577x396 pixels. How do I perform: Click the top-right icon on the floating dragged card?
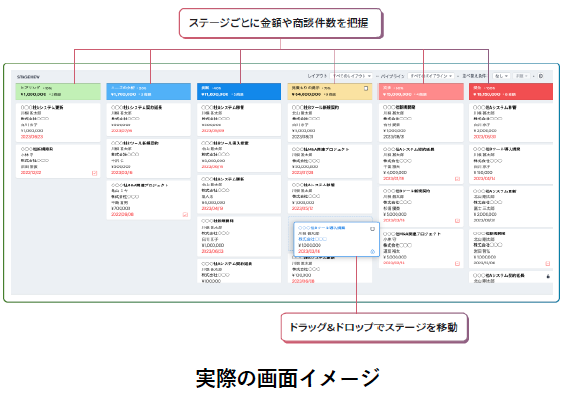tap(372, 229)
